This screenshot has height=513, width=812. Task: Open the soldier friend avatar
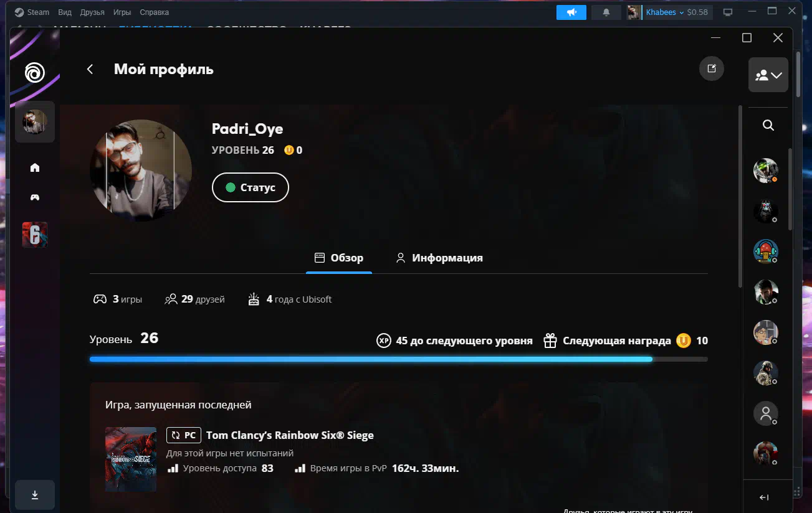766,373
